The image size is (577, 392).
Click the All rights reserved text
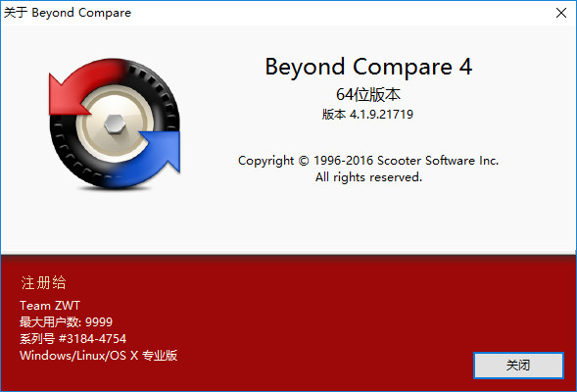point(368,177)
